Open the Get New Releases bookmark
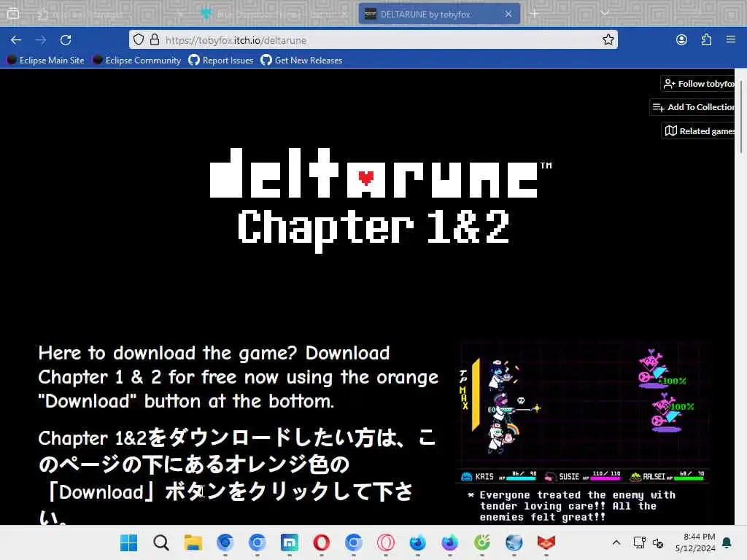Image resolution: width=747 pixels, height=560 pixels. point(301,60)
